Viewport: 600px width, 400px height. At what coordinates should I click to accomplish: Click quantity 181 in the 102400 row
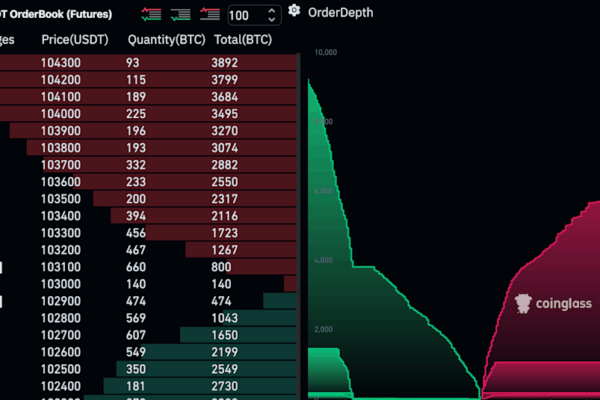[136, 386]
